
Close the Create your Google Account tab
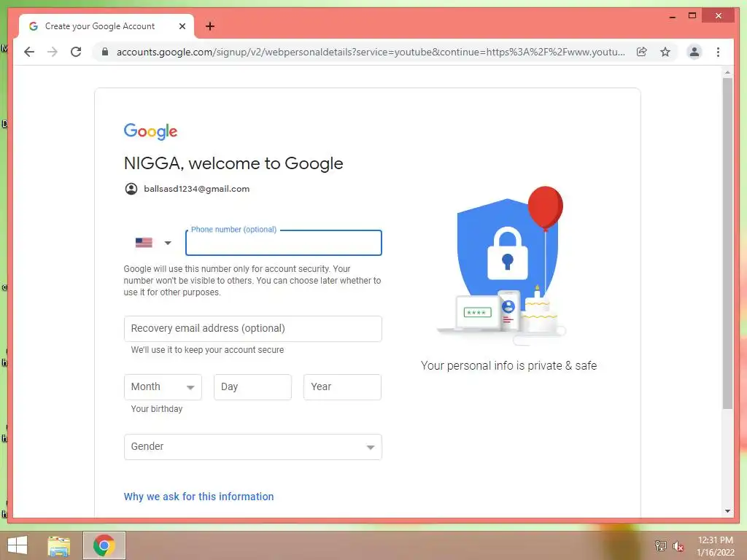[182, 26]
